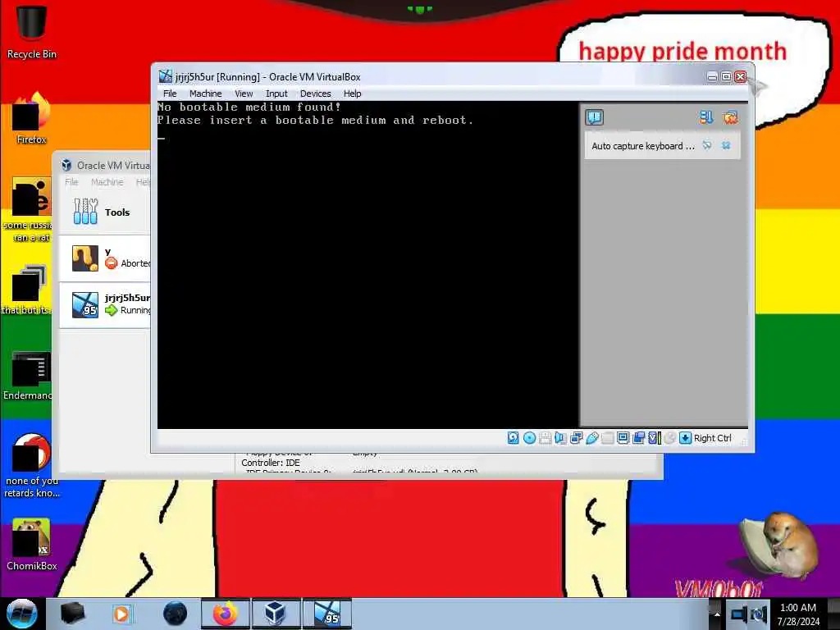Image resolution: width=840 pixels, height=630 pixels.
Task: Open File menu in VirtualBox Manager window
Action: 71,182
